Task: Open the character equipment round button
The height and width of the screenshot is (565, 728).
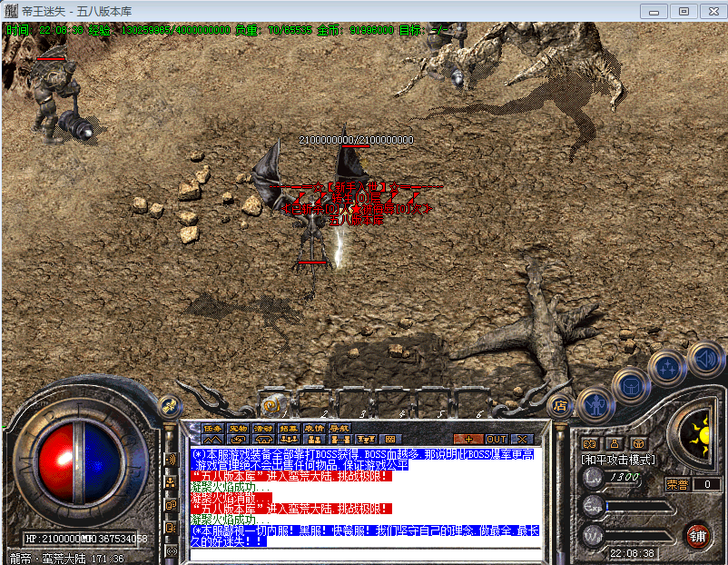Action: (596, 406)
